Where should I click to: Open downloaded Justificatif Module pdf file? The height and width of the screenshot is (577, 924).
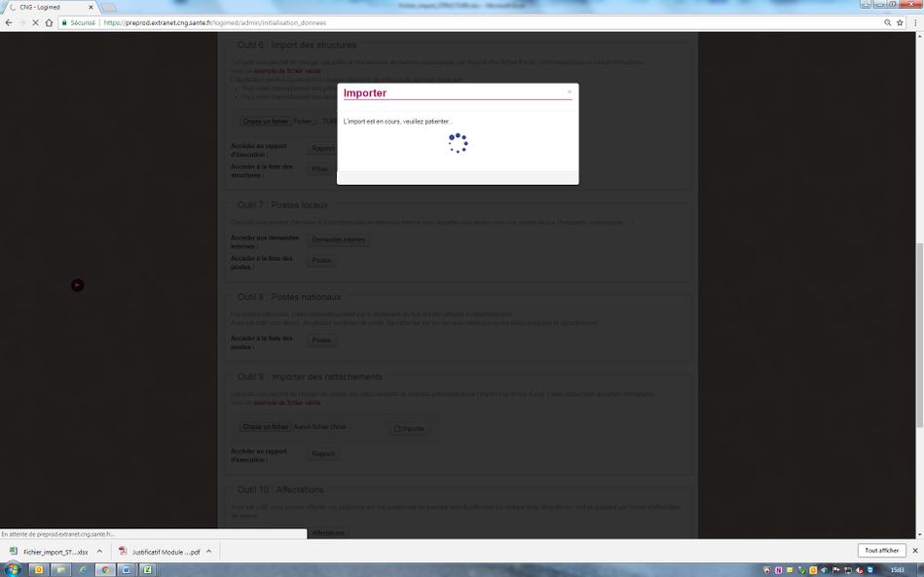159,552
